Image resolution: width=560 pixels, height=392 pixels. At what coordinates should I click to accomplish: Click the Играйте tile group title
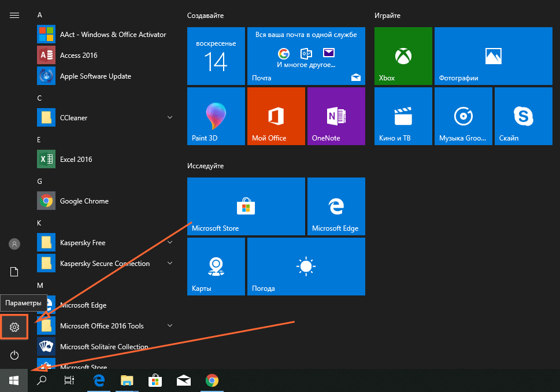388,16
